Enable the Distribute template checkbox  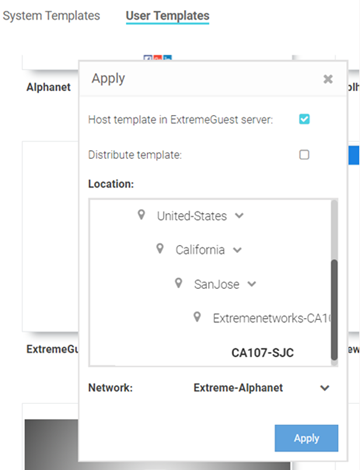point(304,155)
